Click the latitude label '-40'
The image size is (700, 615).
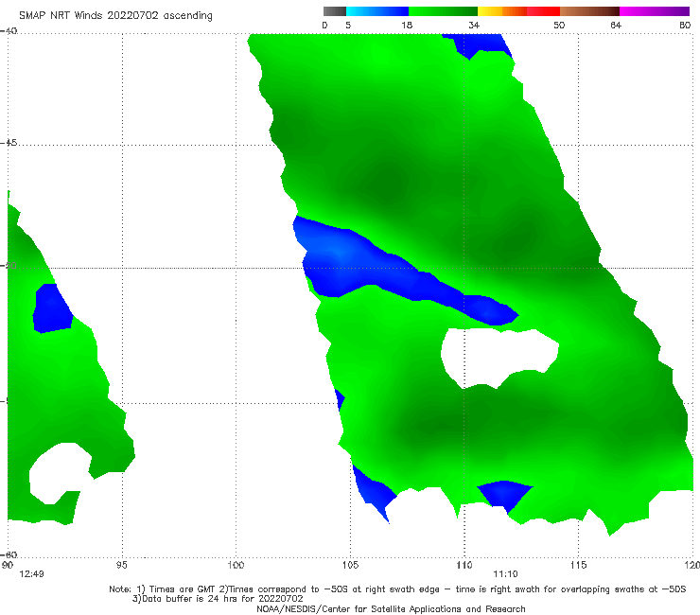(x=9, y=31)
